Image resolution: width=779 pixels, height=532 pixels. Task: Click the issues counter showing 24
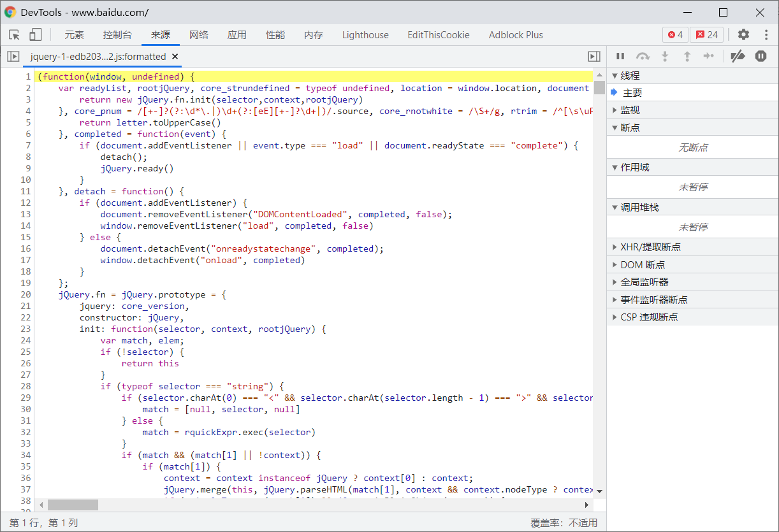[706, 35]
